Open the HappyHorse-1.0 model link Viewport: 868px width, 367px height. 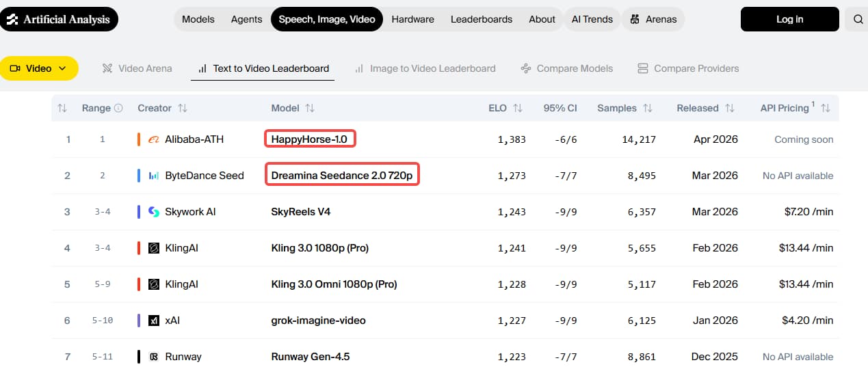(309, 139)
